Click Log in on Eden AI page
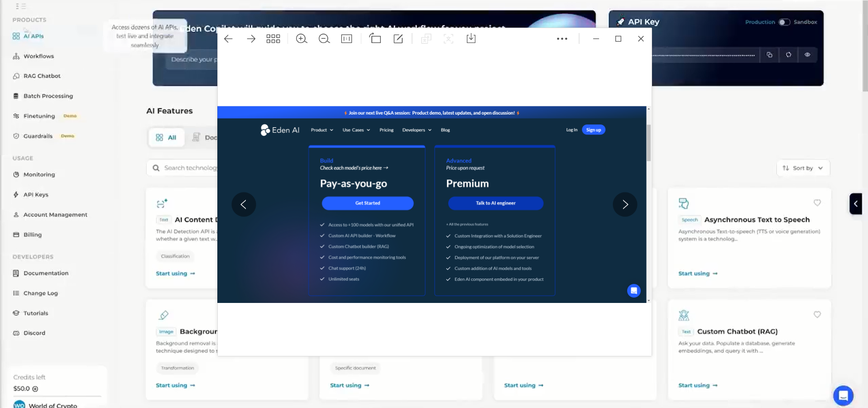 [571, 130]
